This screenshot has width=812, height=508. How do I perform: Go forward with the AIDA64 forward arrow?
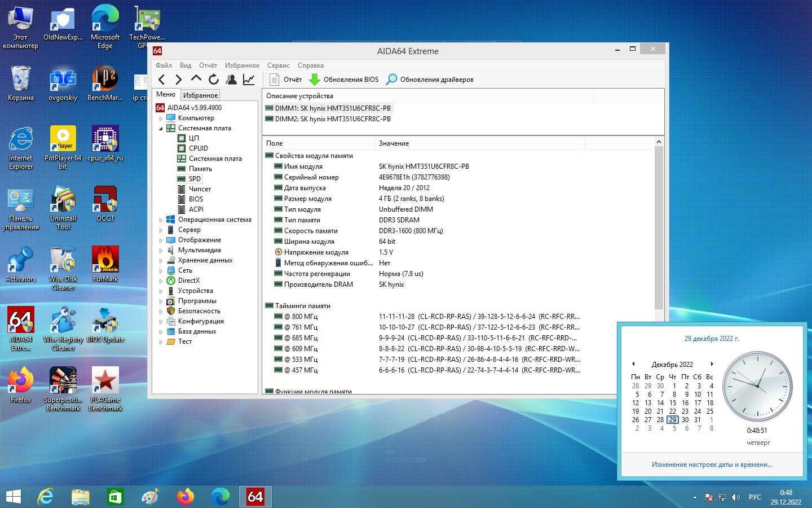pyautogui.click(x=178, y=80)
